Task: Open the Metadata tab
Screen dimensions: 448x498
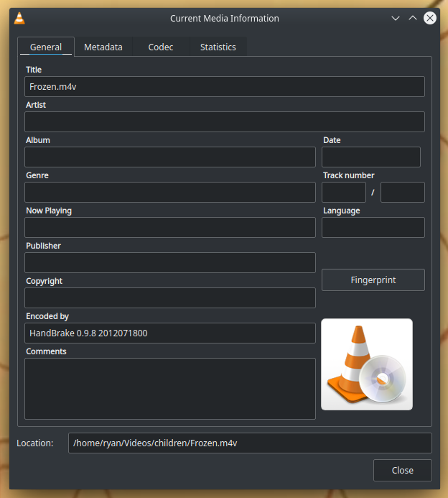Action: click(103, 47)
